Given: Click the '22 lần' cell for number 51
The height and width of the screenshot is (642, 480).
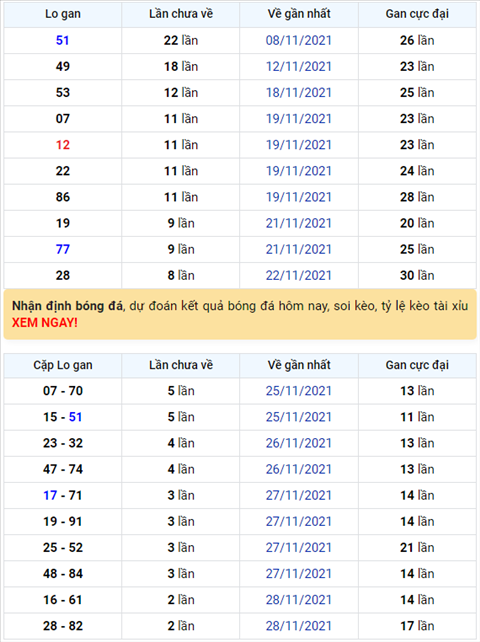Looking at the screenshot, I should point(181,41).
